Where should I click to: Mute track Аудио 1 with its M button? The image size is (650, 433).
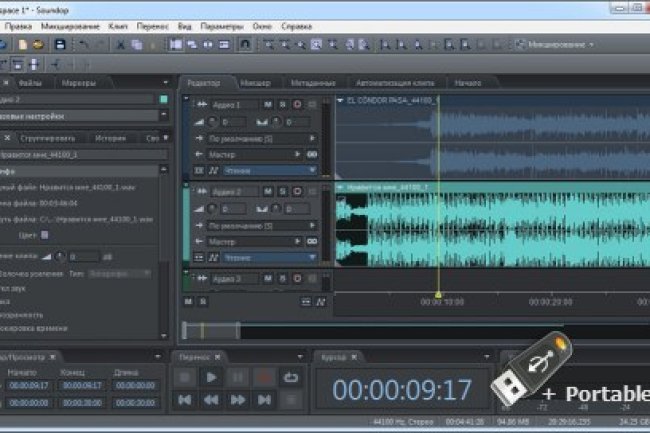[268, 104]
